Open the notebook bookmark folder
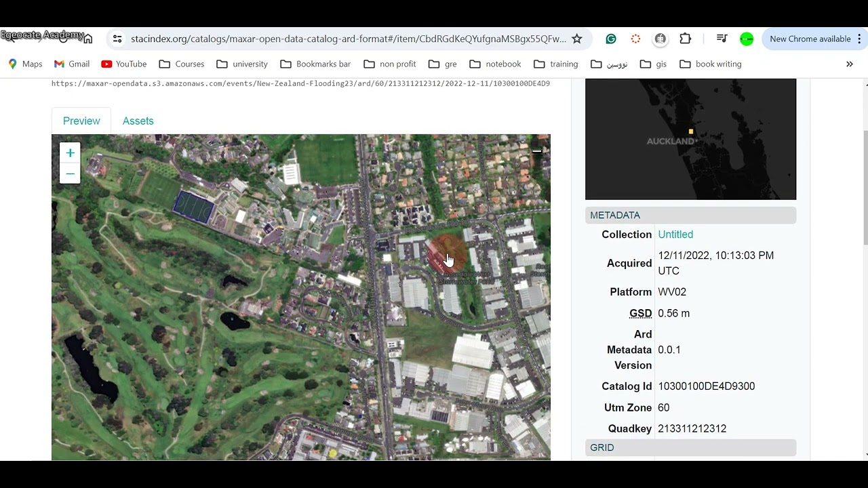868x488 pixels. [496, 64]
